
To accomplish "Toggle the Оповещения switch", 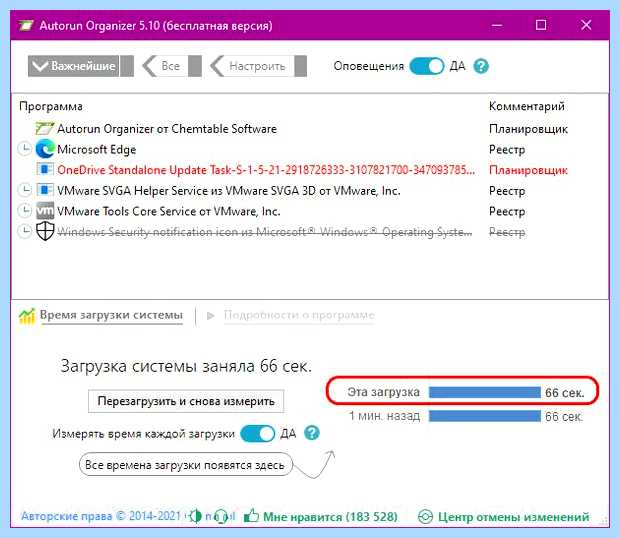I will pos(427,66).
